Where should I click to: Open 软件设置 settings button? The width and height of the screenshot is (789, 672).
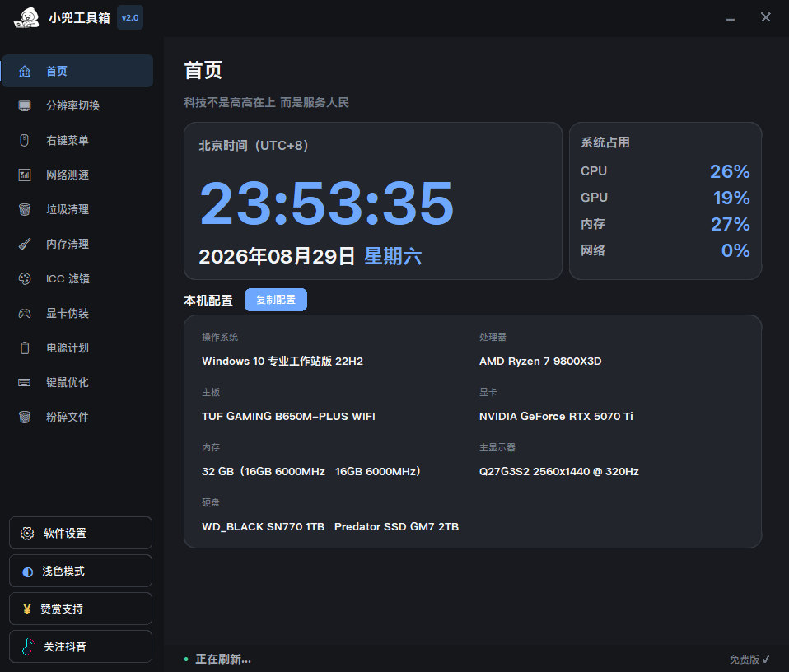(x=81, y=533)
